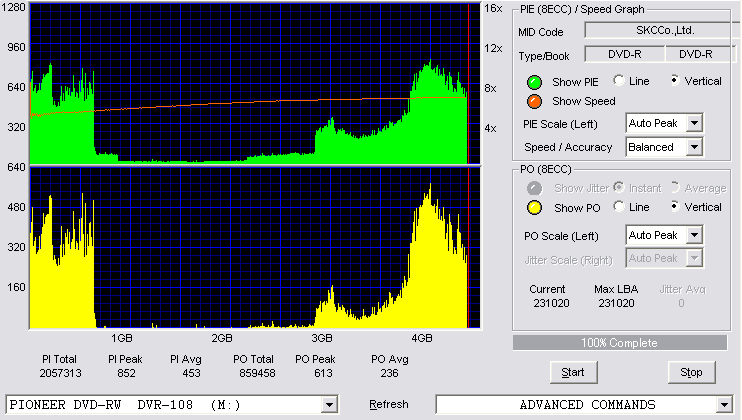Click the PO Peak value 613

point(323,373)
